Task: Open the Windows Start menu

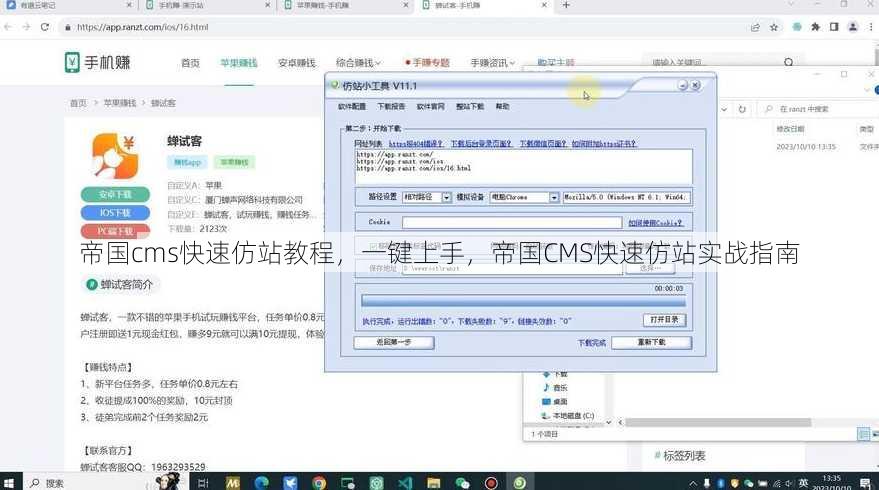Action: point(8,483)
